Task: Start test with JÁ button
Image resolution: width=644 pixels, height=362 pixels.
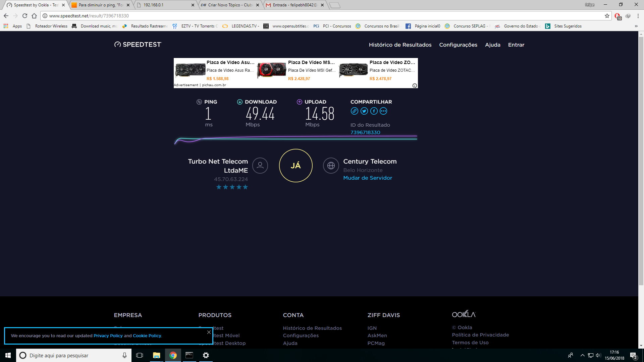Action: click(296, 166)
